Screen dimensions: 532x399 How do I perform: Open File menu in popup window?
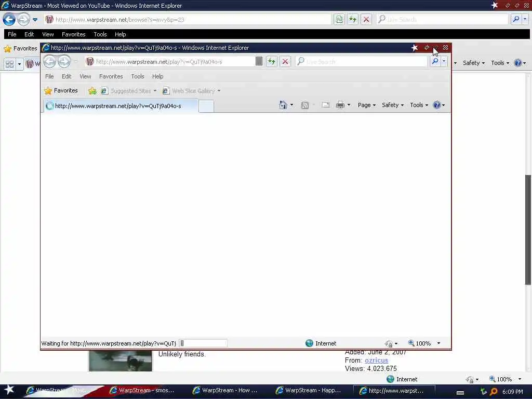click(49, 76)
